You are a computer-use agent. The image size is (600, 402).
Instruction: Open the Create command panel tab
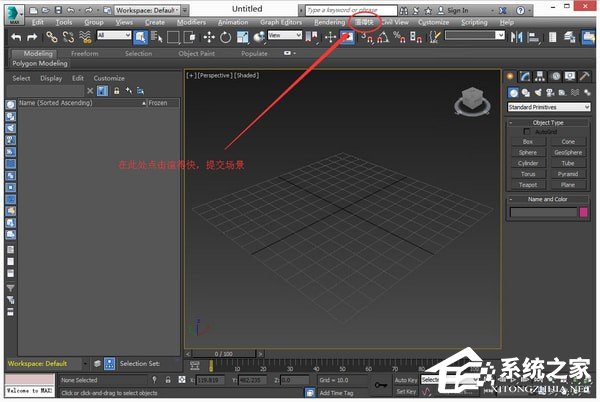coord(511,76)
